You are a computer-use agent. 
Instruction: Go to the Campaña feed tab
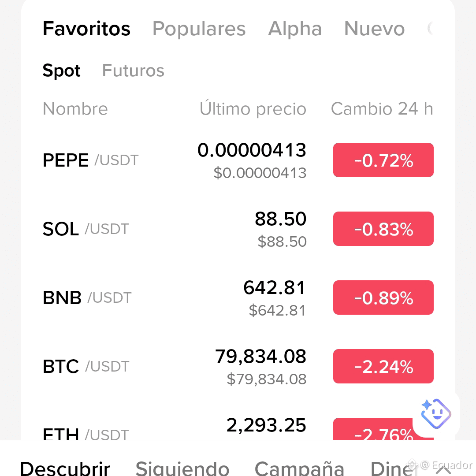tap(299, 468)
